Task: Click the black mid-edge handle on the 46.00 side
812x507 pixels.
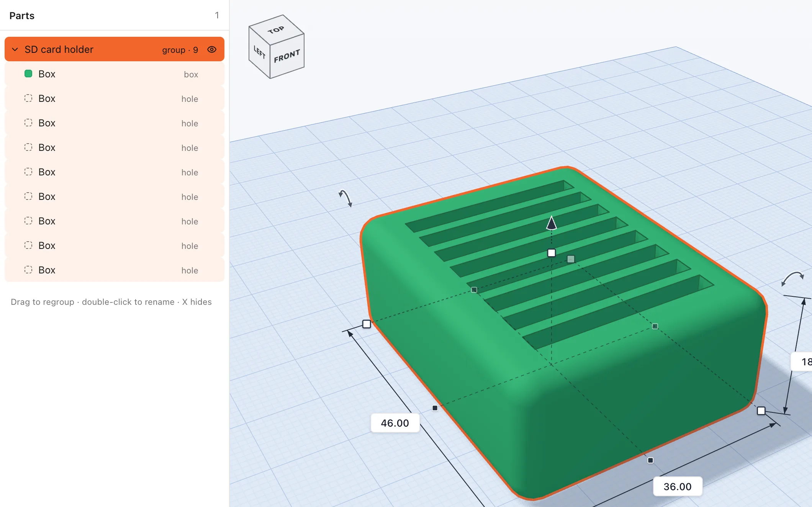Action: click(435, 408)
